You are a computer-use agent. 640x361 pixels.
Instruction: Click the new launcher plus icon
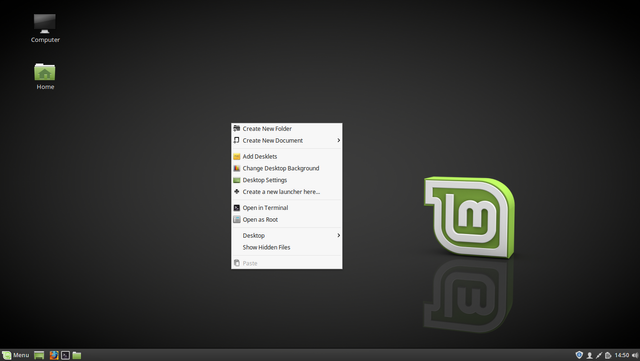coord(236,192)
